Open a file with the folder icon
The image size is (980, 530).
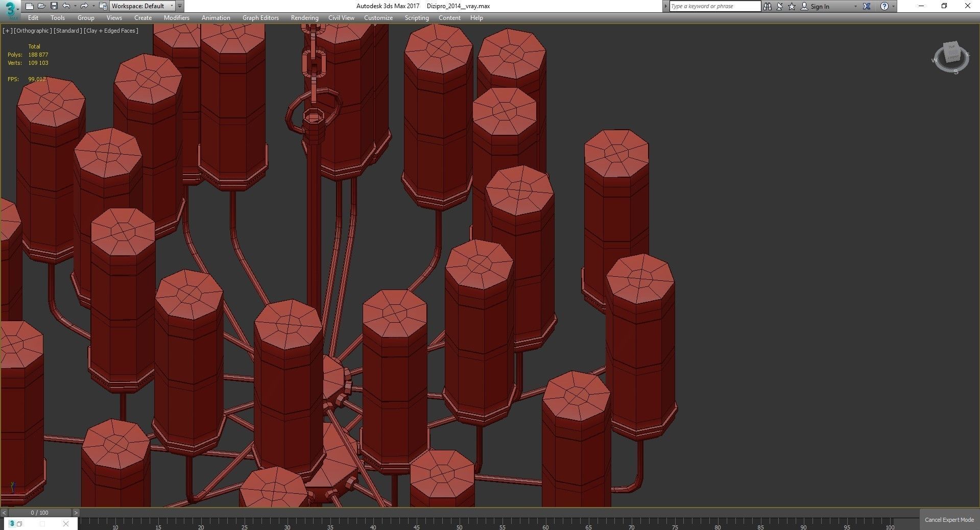point(41,6)
